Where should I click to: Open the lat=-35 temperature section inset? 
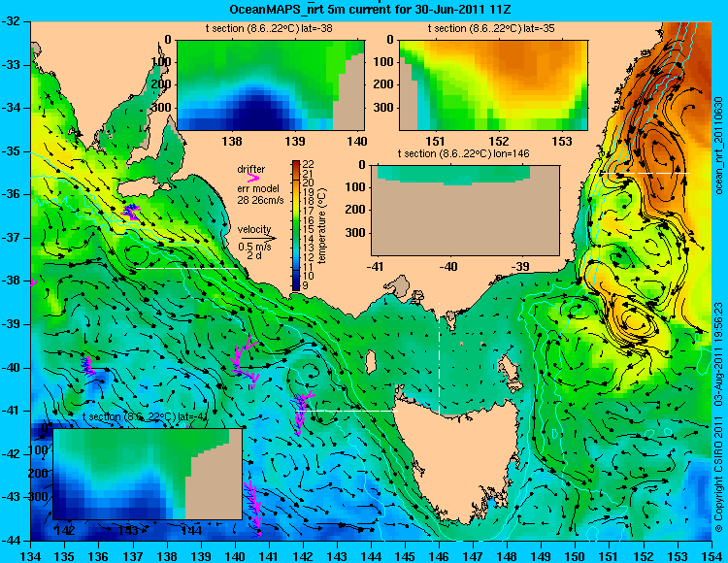(x=493, y=85)
